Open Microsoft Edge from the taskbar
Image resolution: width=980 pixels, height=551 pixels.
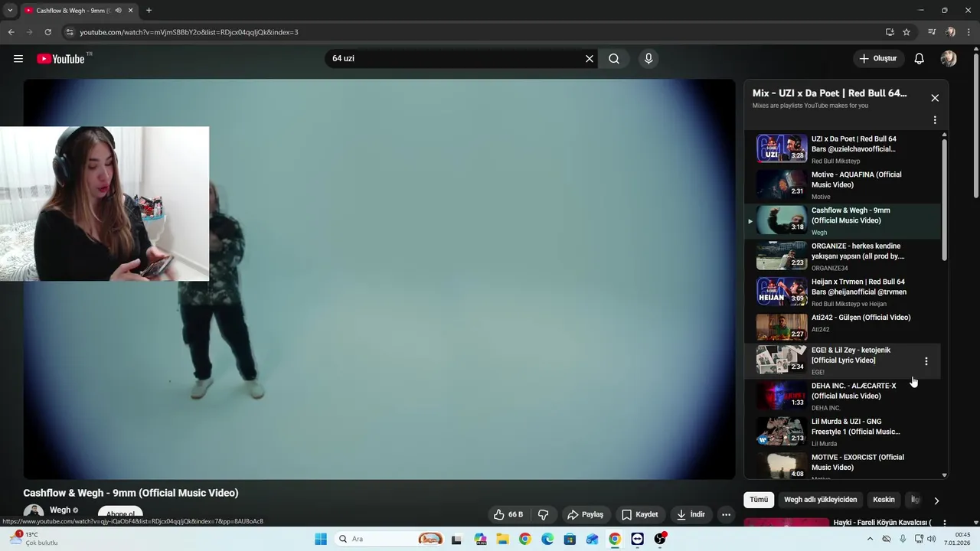(547, 539)
